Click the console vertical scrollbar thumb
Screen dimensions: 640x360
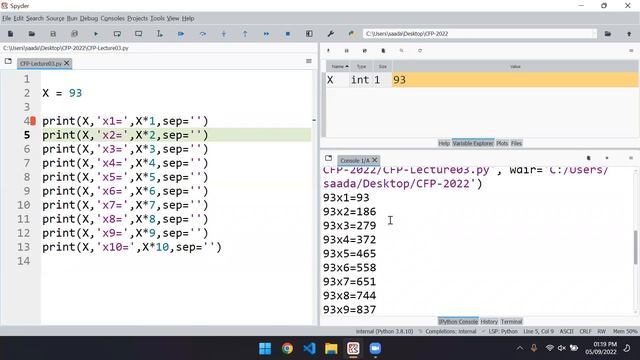point(635,247)
